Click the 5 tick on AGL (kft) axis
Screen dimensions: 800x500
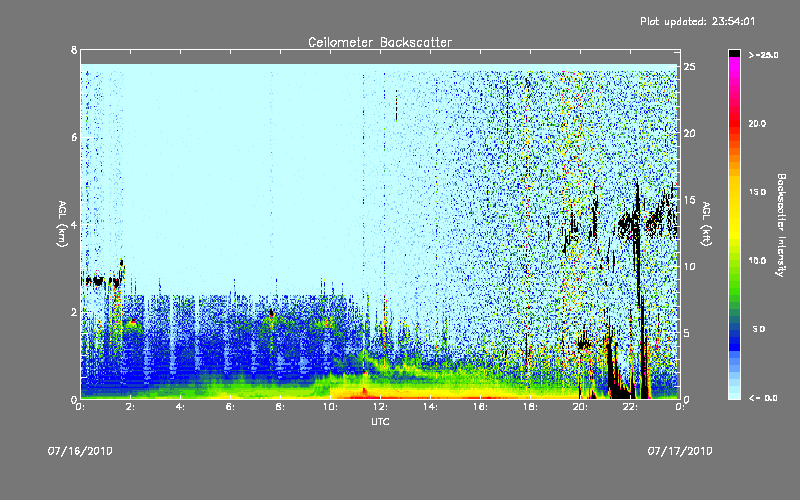pyautogui.click(x=687, y=333)
